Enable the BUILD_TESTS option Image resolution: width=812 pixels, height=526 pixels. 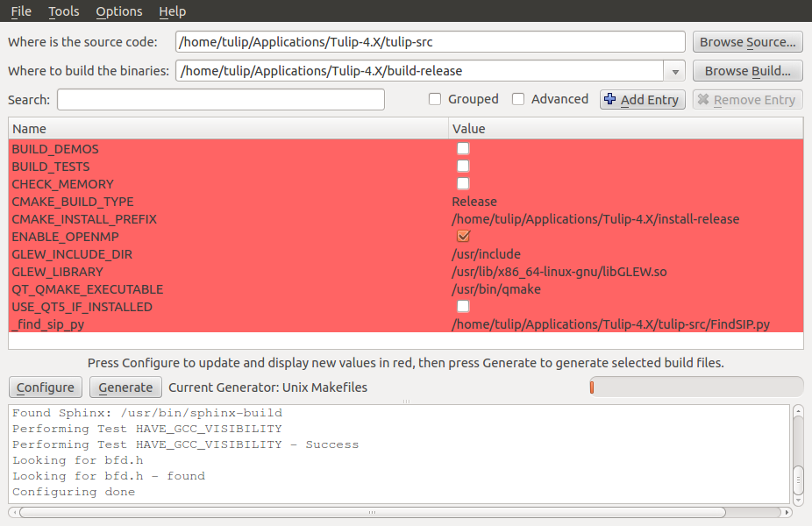pos(463,167)
